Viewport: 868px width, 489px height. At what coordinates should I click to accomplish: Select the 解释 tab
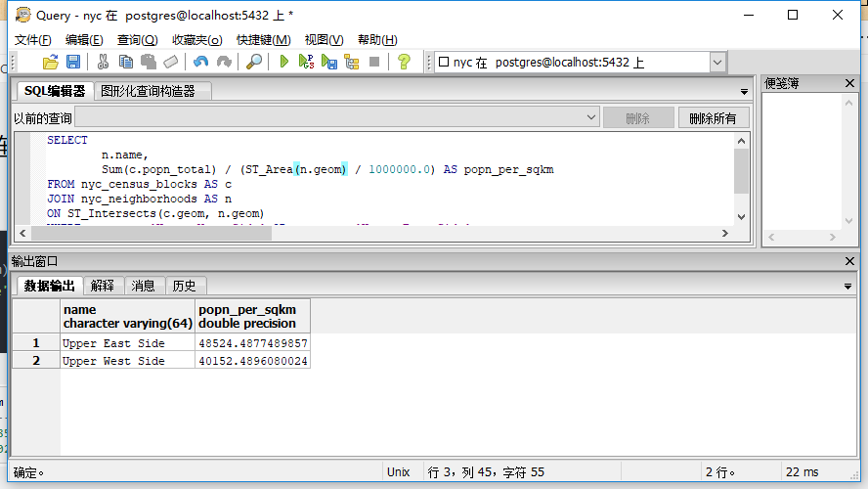tap(103, 286)
